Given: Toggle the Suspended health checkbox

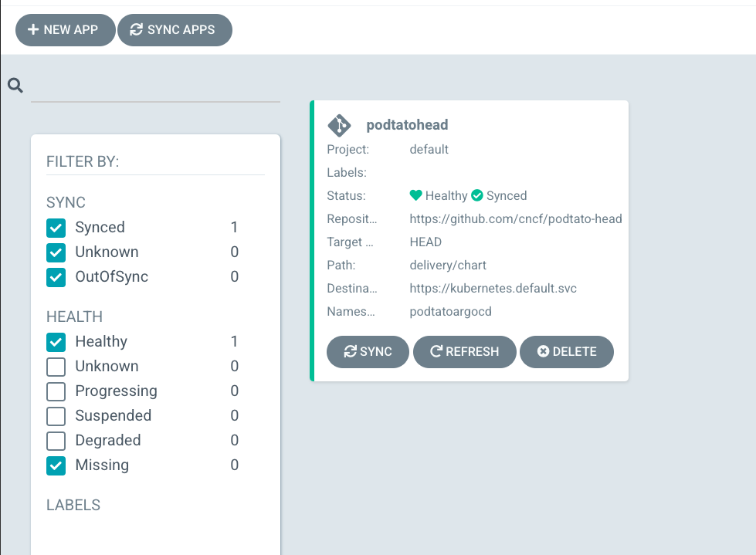Looking at the screenshot, I should (x=56, y=416).
